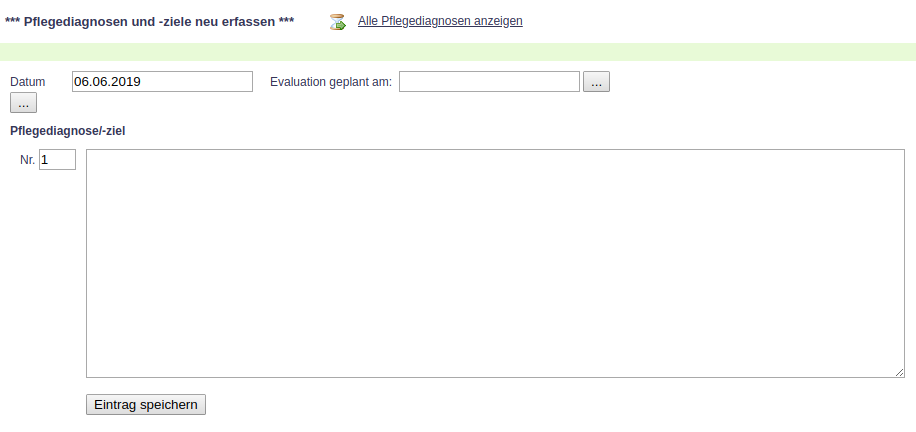Click the bottom edge of the diagnosis text box
The image size is (916, 432).
[495, 377]
